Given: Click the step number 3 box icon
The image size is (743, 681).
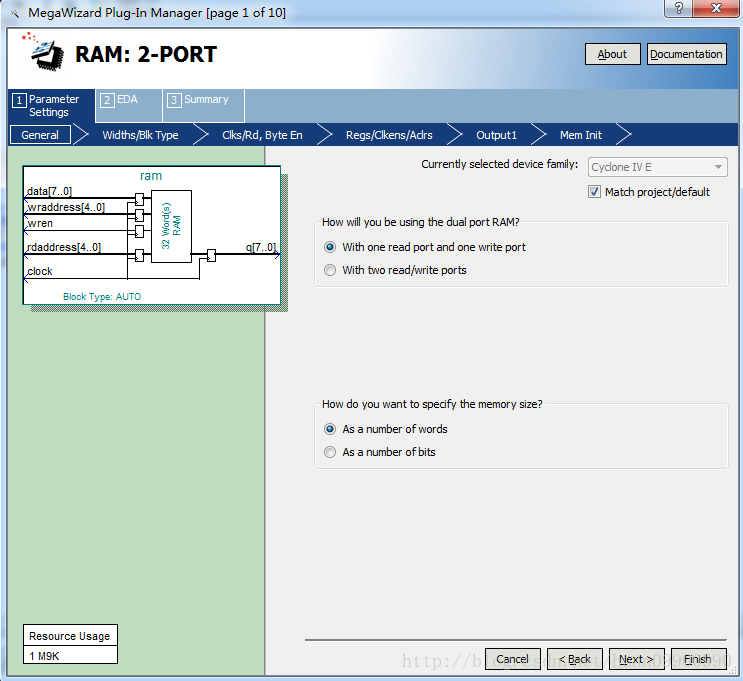Looking at the screenshot, I should pyautogui.click(x=174, y=100).
